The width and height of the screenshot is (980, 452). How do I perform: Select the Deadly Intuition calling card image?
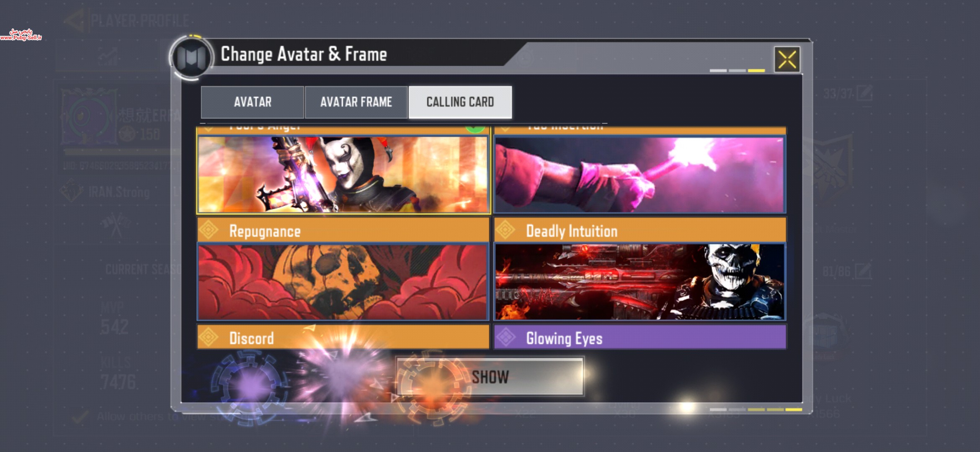click(640, 282)
